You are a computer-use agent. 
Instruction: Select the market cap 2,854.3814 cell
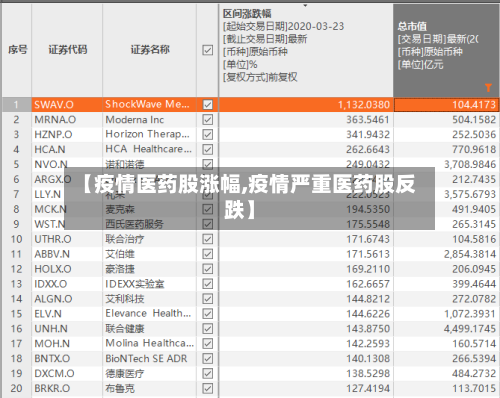click(446, 254)
